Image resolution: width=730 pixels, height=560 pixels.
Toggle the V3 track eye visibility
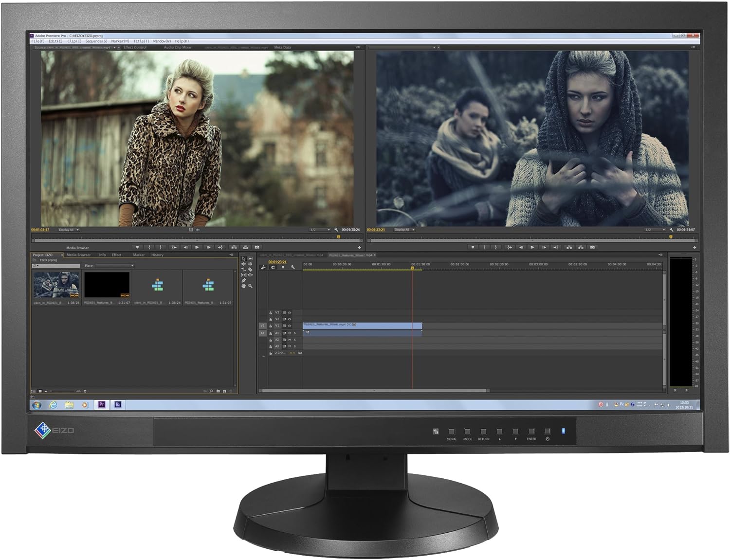click(290, 313)
